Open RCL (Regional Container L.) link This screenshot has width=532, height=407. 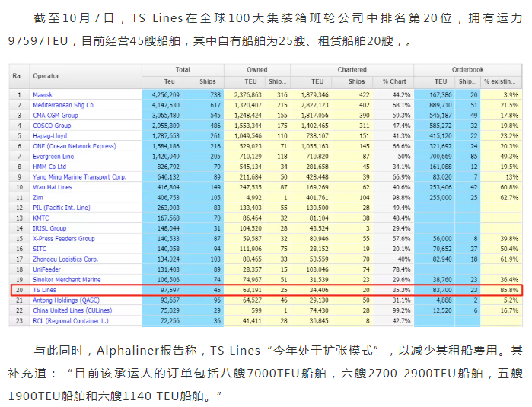tap(71, 321)
